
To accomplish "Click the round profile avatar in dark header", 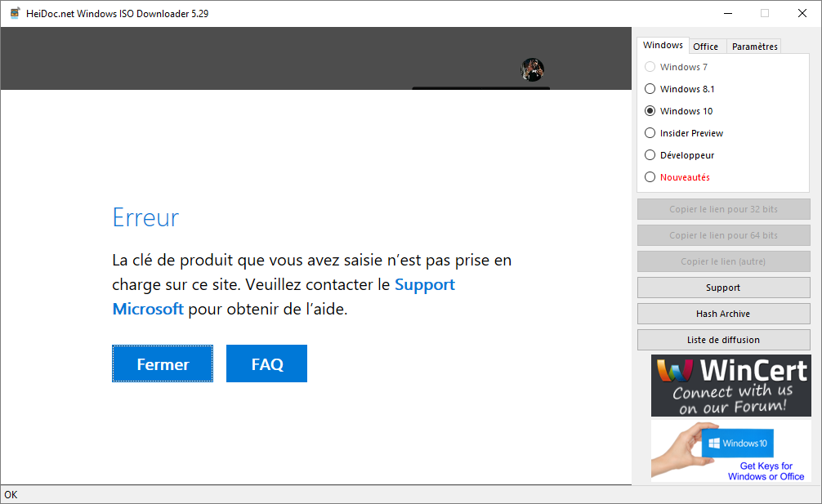I will pyautogui.click(x=532, y=69).
